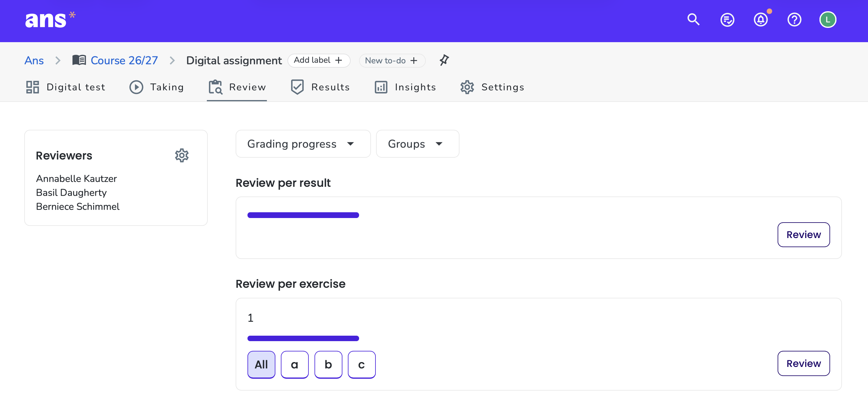Open the Reviewers settings gear
868x413 pixels.
point(182,155)
